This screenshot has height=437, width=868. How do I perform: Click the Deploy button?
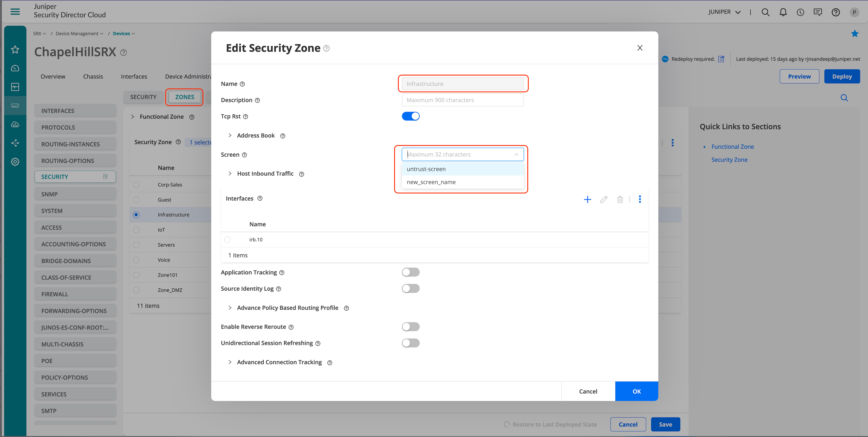(x=842, y=77)
